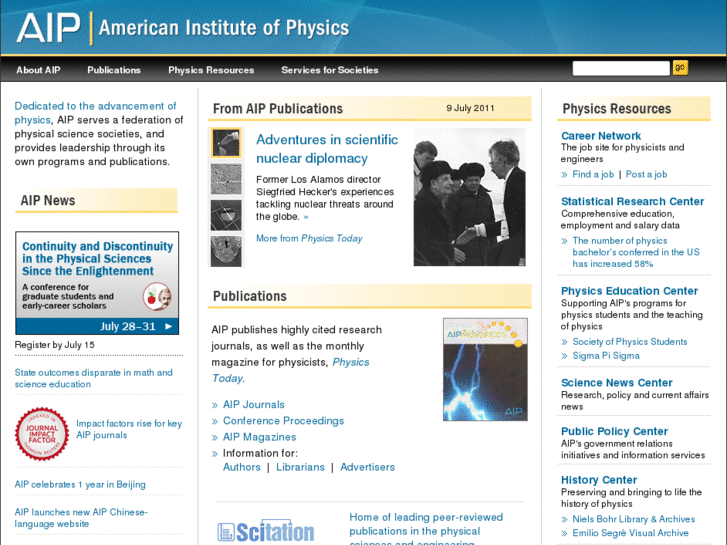Open the AIP Journals link

254,404
